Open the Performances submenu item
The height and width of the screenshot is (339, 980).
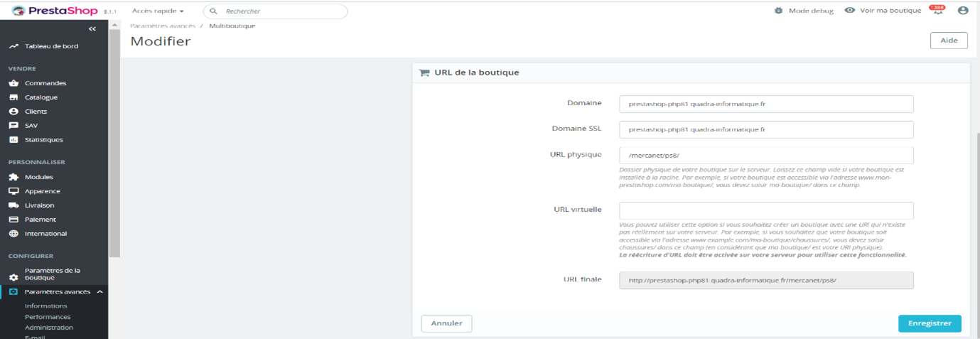48,317
